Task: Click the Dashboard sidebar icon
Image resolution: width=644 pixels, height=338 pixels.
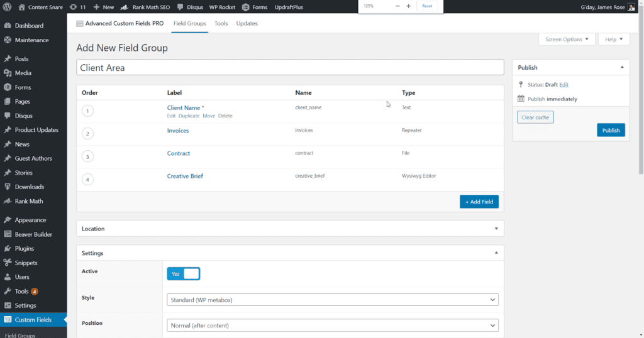Action: click(8, 25)
